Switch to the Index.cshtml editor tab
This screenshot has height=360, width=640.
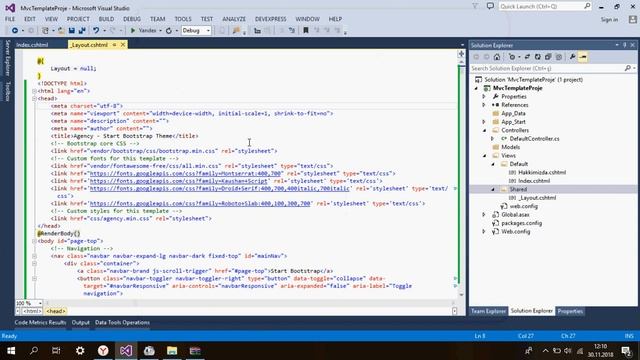[x=32, y=45]
